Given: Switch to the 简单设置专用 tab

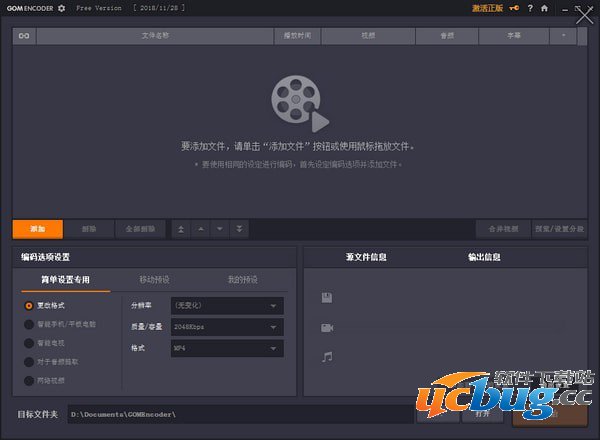Looking at the screenshot, I should pyautogui.click(x=65, y=280).
